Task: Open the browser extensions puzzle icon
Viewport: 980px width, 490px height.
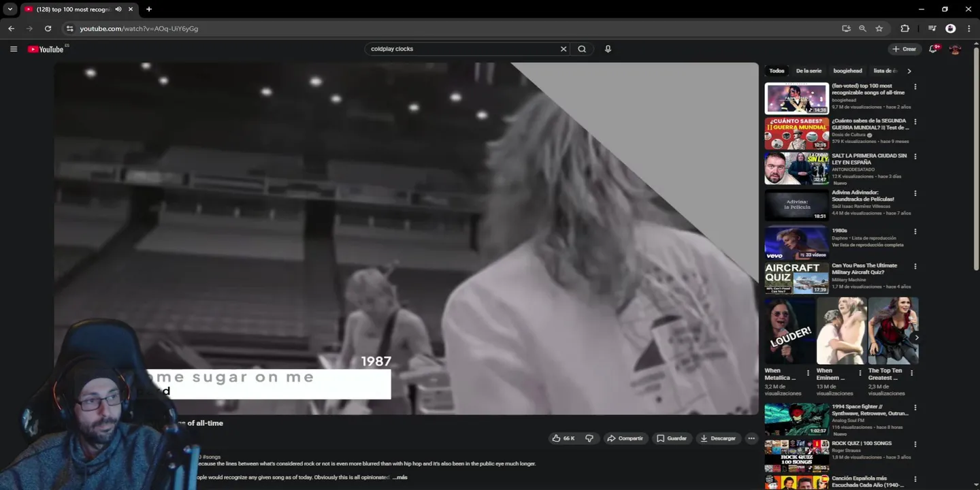Action: coord(904,29)
